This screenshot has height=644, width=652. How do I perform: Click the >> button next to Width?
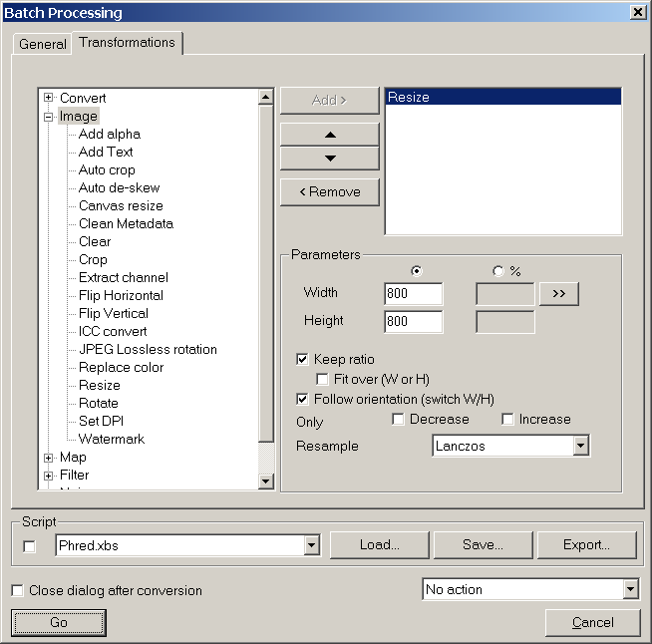pyautogui.click(x=558, y=294)
